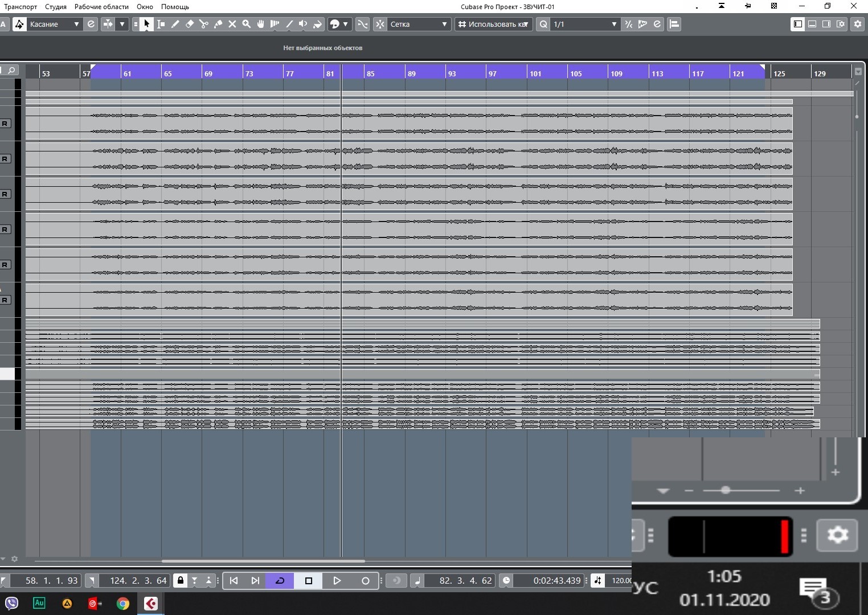Screen dimensions: 868x615
Task: Open the quantize panel icon
Action: coord(657,24)
